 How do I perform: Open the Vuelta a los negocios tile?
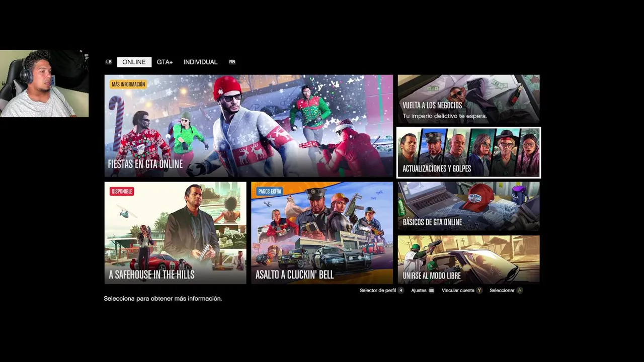pos(468,99)
